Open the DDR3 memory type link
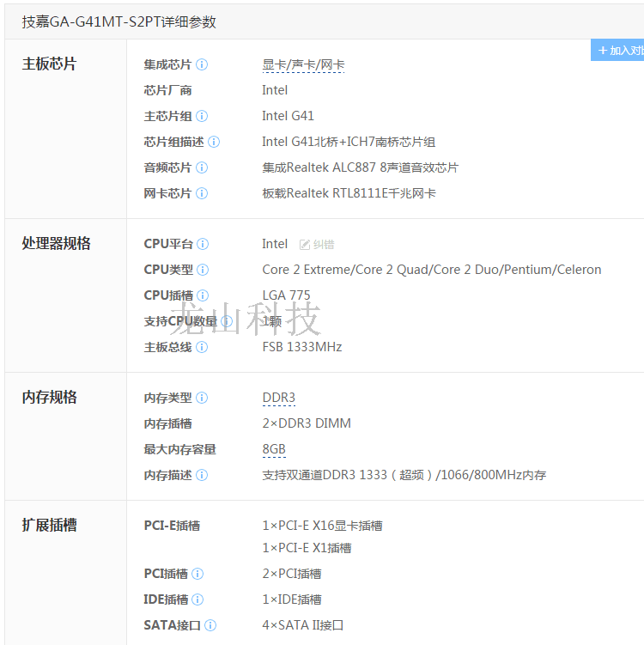This screenshot has width=644, height=645. coord(279,398)
